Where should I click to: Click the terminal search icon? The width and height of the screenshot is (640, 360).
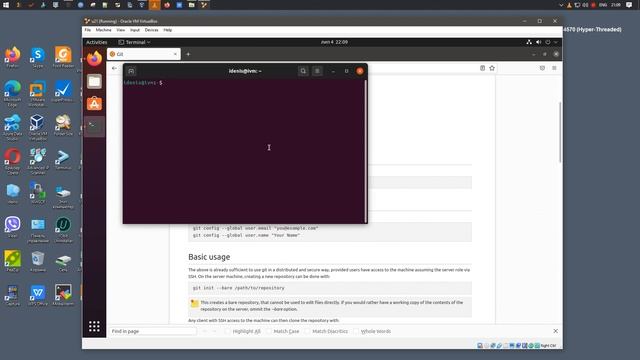click(303, 71)
